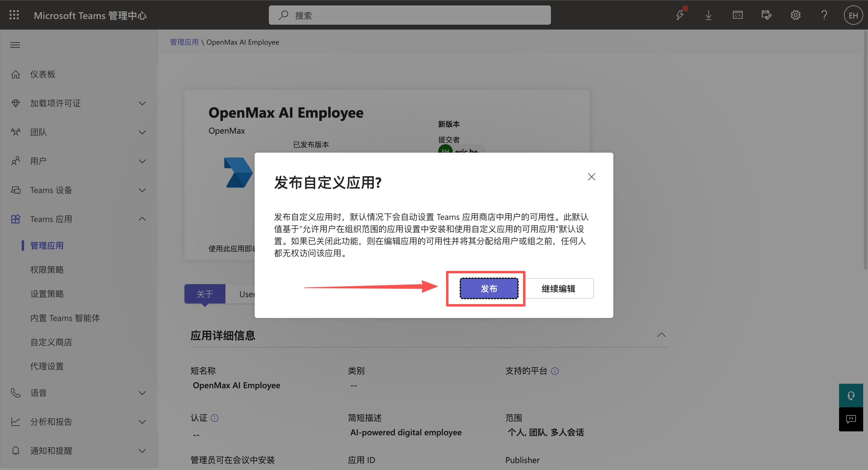Toggle the hamburger navigation menu
This screenshot has width=868, height=470.
[x=15, y=45]
